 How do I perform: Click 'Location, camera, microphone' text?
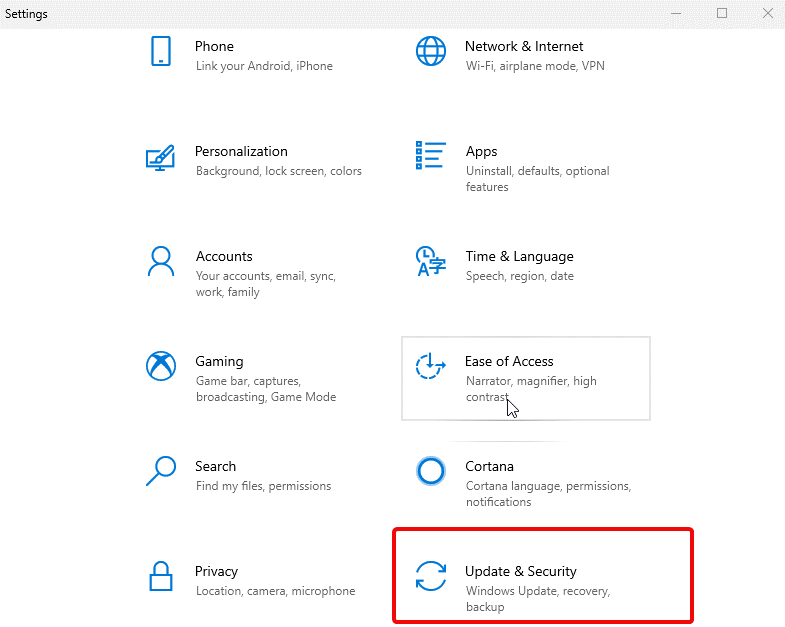275,591
